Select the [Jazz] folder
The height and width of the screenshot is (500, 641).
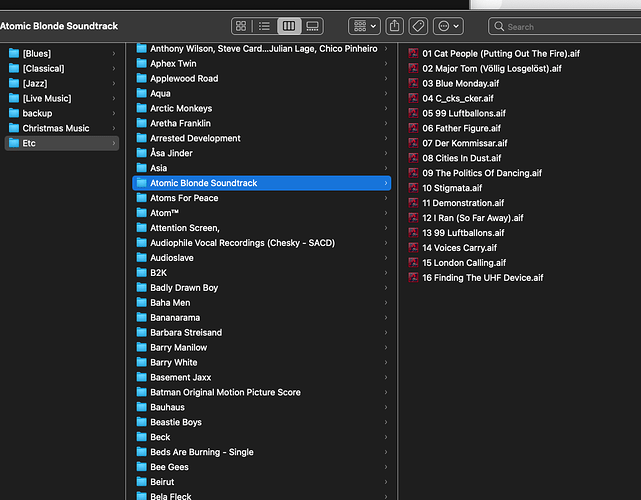[x=62, y=83]
